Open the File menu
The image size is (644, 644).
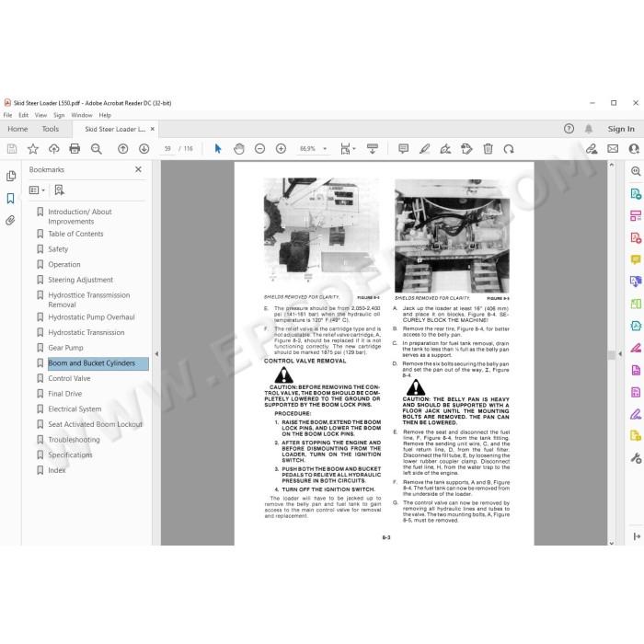click(x=7, y=115)
